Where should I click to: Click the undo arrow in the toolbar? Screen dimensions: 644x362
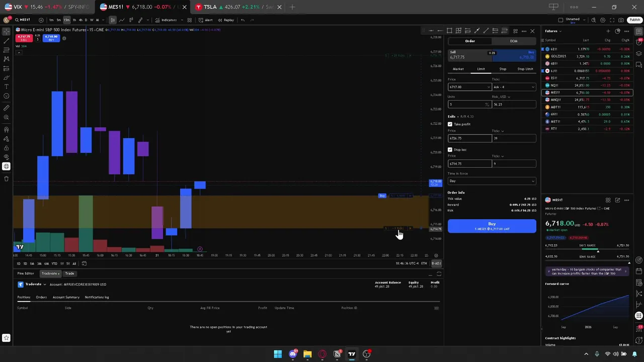click(243, 20)
